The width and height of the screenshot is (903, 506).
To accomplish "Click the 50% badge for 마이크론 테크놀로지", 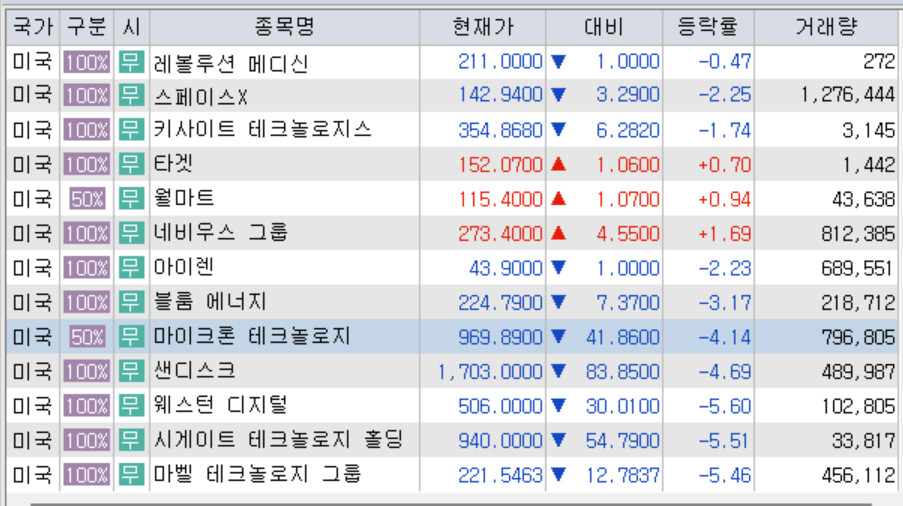I will [87, 337].
